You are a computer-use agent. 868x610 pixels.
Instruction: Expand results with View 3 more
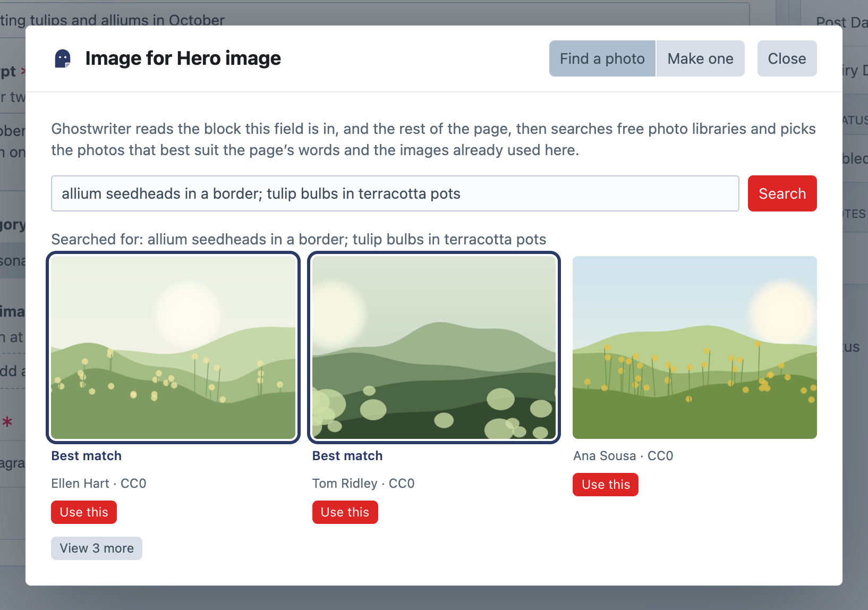click(97, 548)
